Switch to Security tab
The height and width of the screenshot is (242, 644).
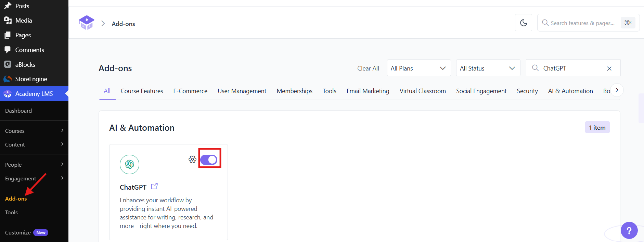click(527, 91)
